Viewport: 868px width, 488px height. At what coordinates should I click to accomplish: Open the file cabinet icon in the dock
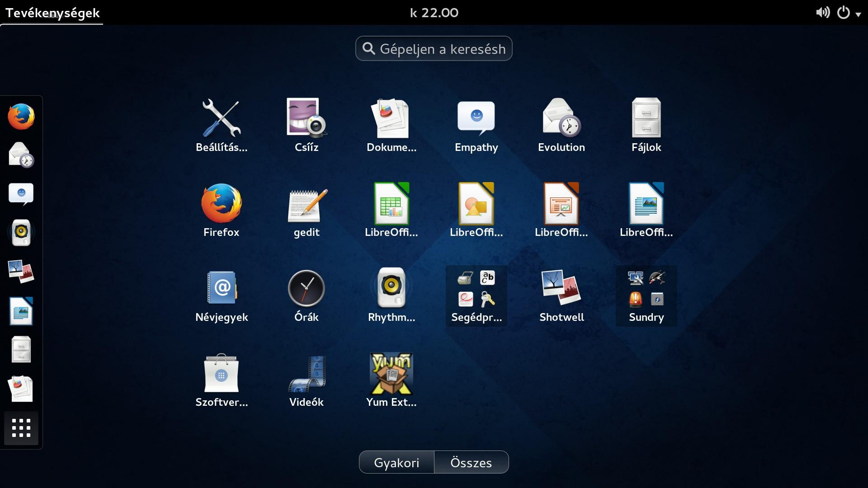point(21,349)
